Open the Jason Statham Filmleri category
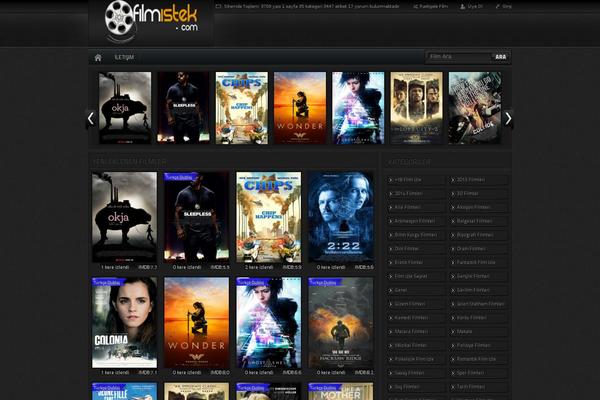The height and width of the screenshot is (400, 600). click(478, 304)
